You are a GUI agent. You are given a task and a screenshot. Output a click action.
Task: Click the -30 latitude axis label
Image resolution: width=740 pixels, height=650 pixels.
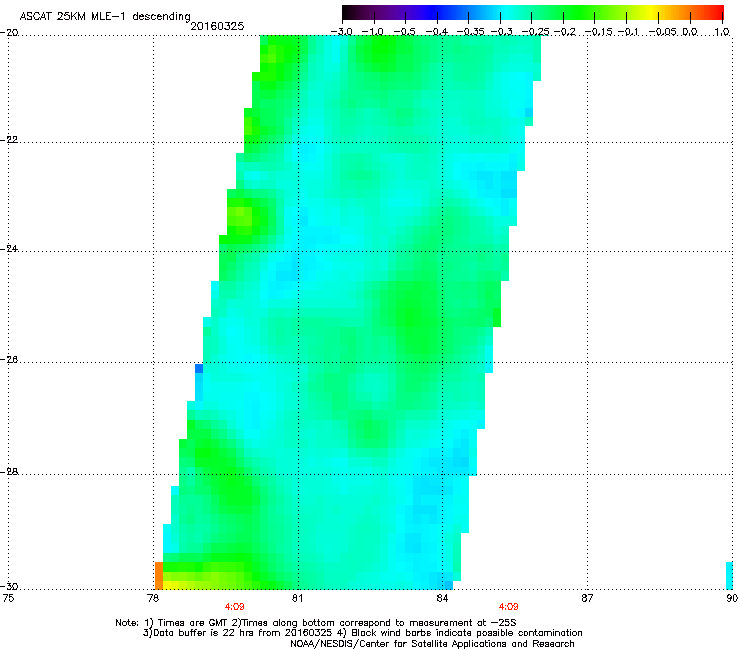(x=9, y=586)
